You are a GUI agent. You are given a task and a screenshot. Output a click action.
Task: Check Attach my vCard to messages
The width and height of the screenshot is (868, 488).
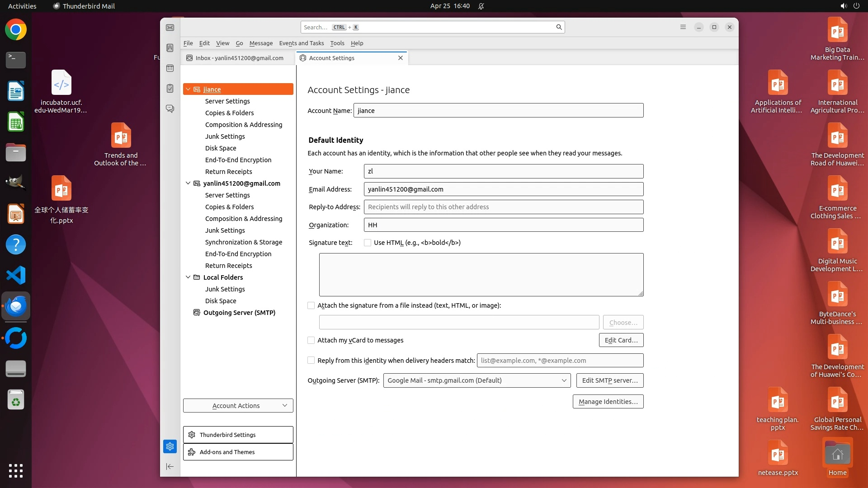tap(311, 340)
